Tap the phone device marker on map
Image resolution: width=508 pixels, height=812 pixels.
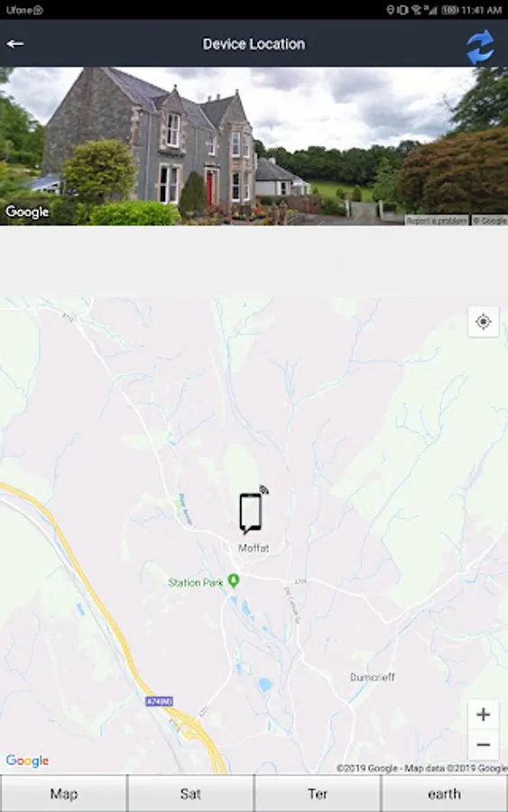pos(252,512)
